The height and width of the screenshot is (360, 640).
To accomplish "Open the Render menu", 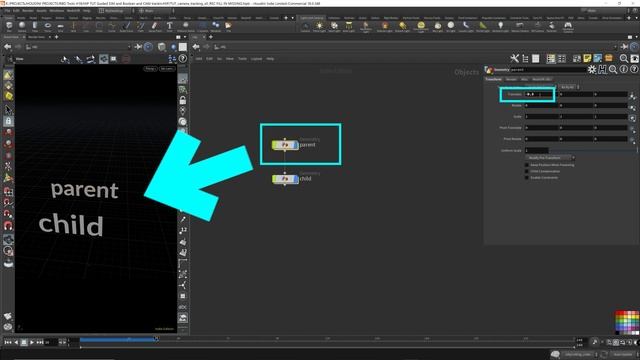I will click(28, 11).
